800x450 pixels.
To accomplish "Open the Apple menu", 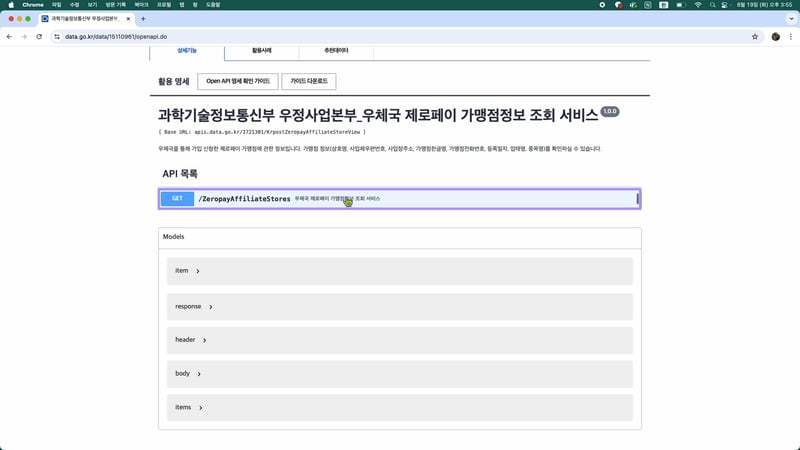I will click(11, 5).
